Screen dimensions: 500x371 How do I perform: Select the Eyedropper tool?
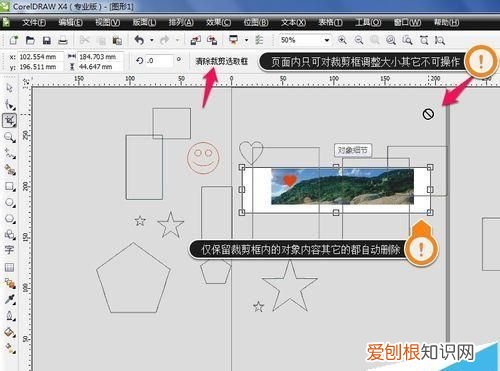(10, 299)
